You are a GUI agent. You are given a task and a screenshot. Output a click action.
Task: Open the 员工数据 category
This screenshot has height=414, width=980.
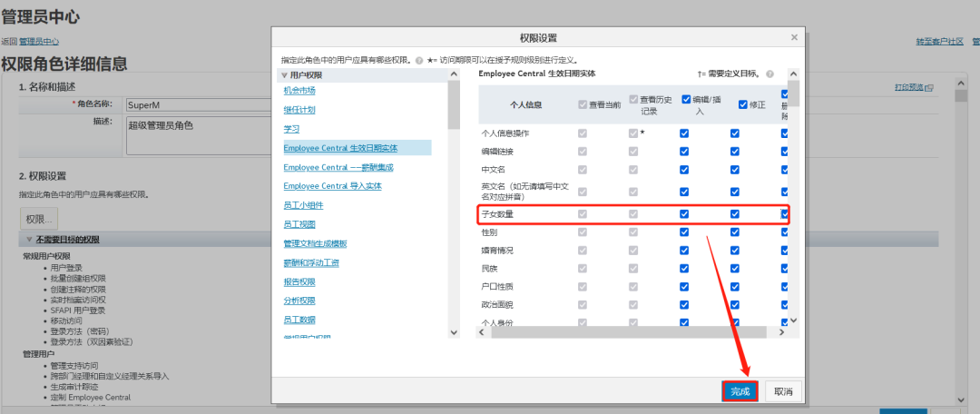299,320
